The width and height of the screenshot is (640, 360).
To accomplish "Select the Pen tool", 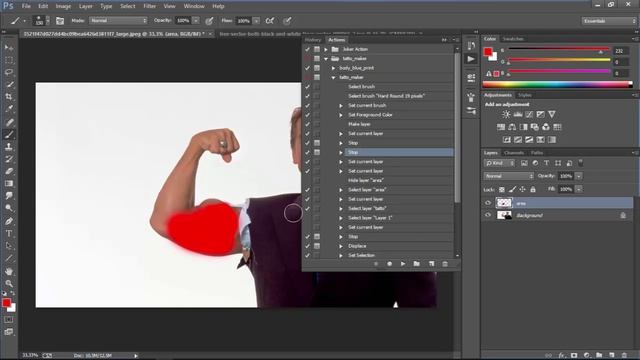I will (9, 221).
